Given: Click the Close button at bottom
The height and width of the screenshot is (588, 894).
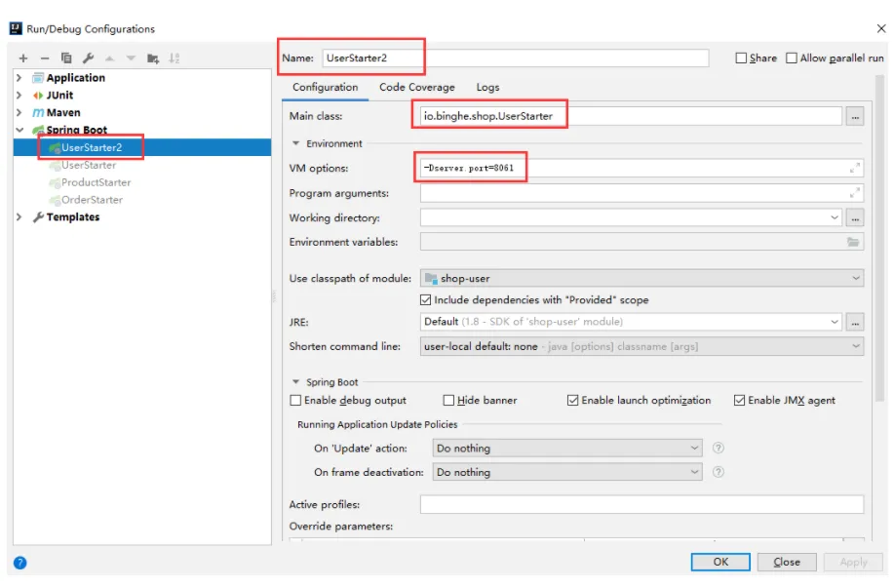Looking at the screenshot, I should click(787, 562).
